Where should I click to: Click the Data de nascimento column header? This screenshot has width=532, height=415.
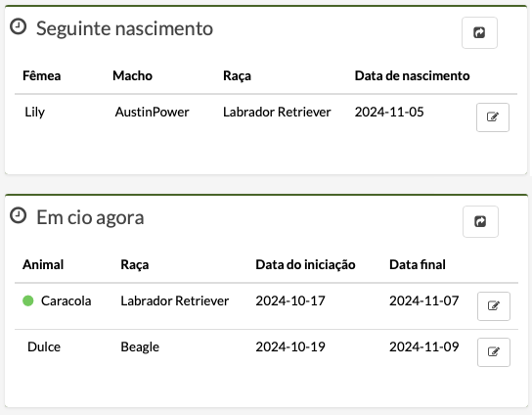tap(413, 75)
